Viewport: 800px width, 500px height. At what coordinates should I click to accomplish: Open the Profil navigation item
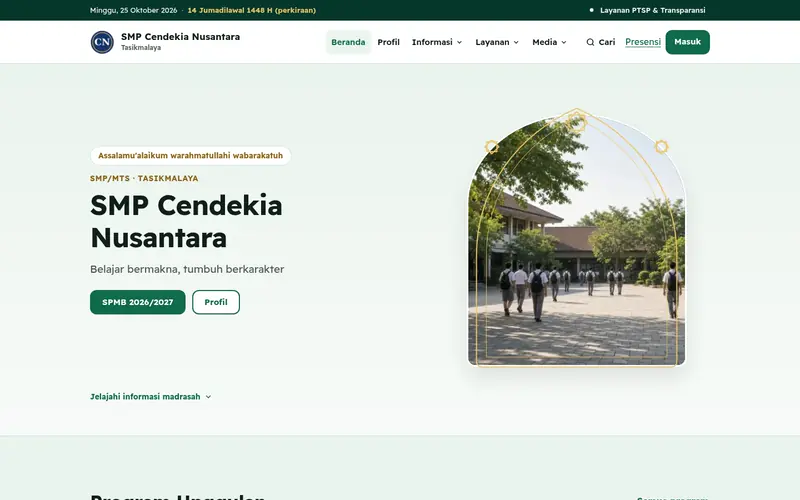pos(388,42)
